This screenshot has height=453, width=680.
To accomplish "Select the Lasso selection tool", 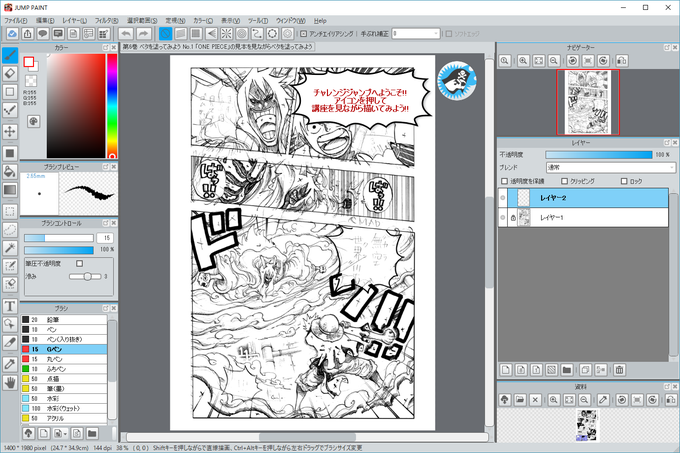I will 10,230.
